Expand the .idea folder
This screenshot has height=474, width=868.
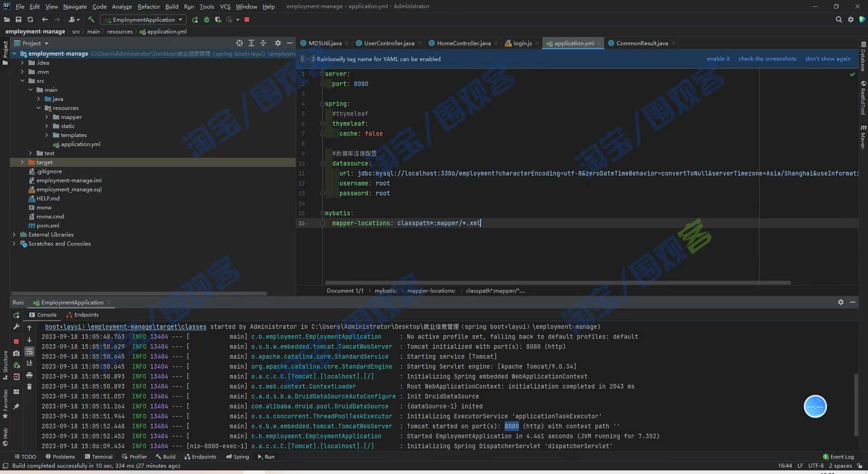tap(22, 63)
